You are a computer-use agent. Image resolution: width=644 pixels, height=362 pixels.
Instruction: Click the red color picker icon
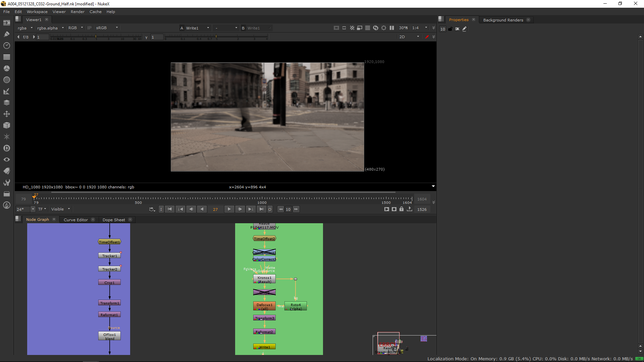click(427, 37)
